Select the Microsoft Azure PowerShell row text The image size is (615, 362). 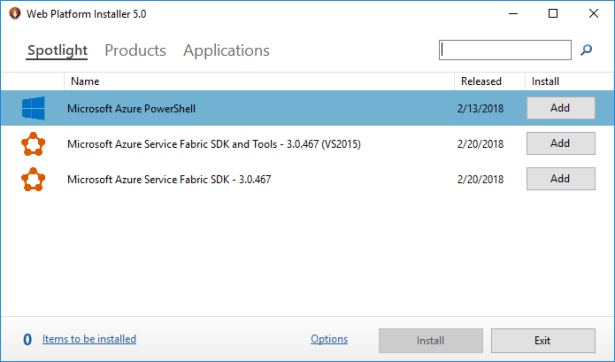131,109
